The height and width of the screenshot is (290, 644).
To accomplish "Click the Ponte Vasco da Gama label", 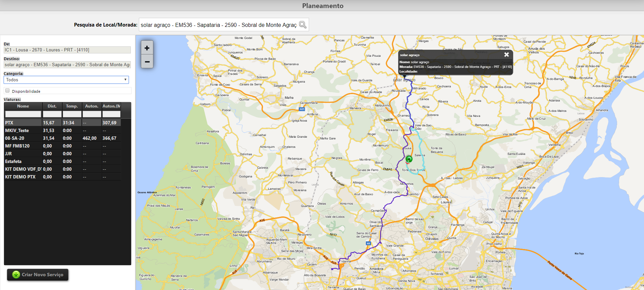I will [560, 270].
